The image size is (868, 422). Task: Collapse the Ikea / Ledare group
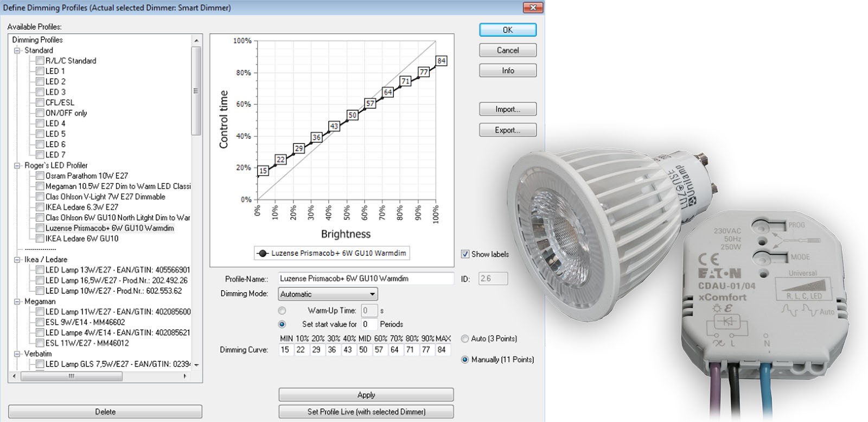(x=17, y=260)
